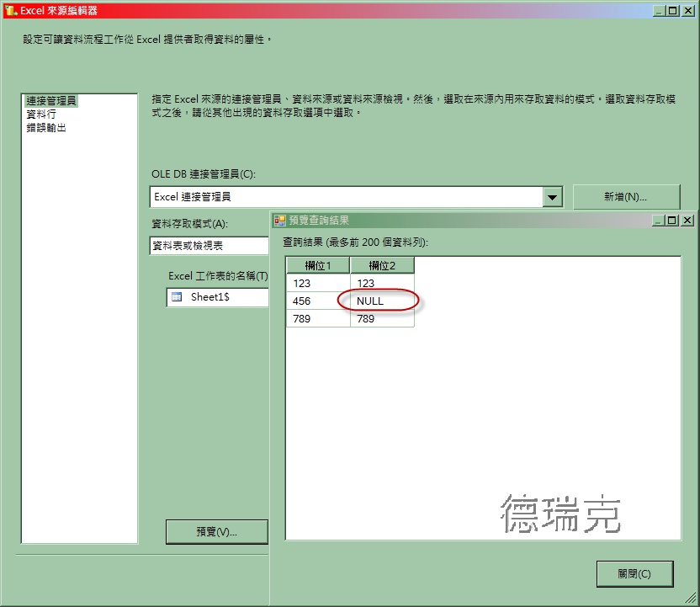Open the Sheet1$ worksheet name dropdown
This screenshot has height=607, width=700.
[218, 297]
